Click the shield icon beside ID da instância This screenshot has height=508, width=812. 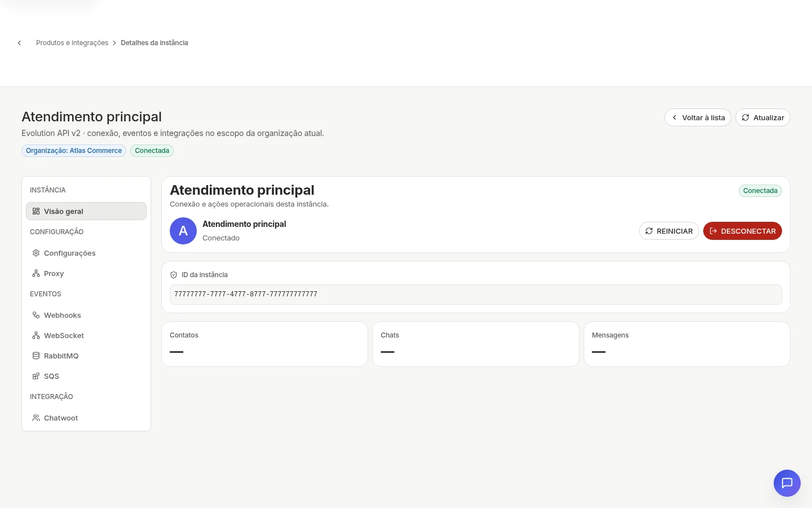[174, 275]
